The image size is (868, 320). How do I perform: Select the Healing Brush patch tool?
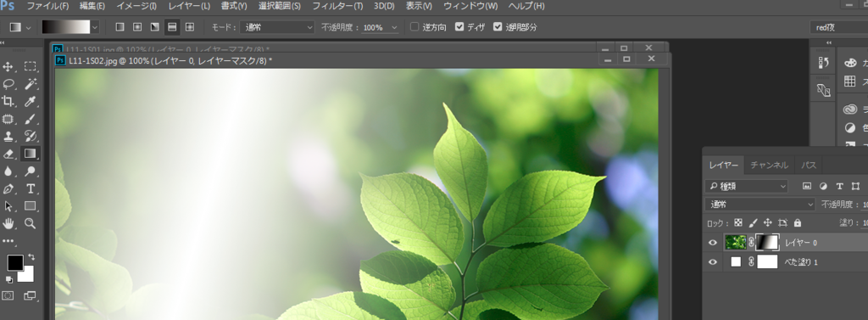pyautogui.click(x=8, y=119)
